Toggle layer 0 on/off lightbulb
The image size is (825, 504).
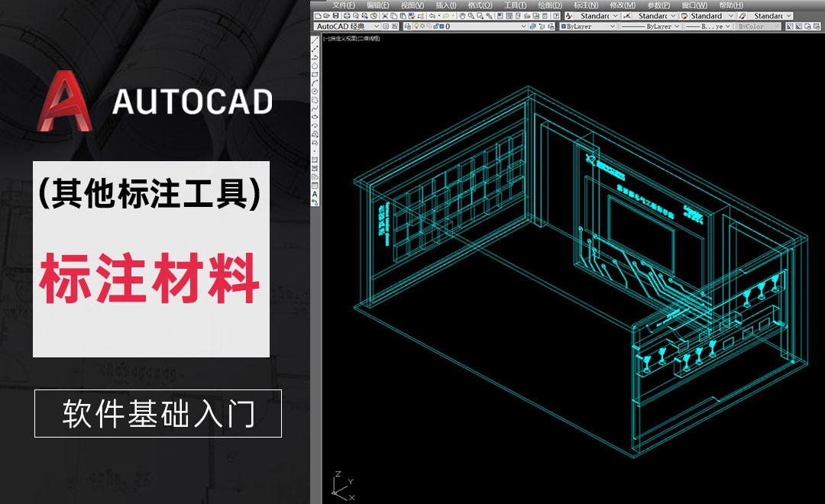[x=416, y=26]
